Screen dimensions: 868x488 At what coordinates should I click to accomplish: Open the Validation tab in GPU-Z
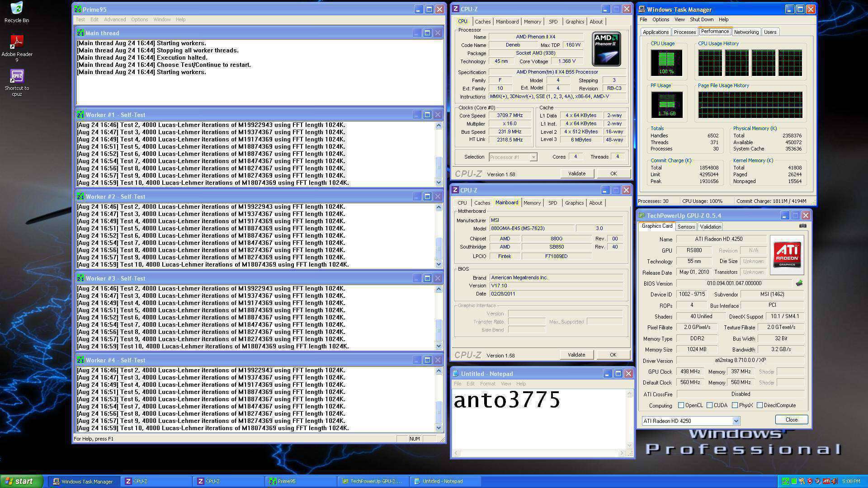pos(710,227)
